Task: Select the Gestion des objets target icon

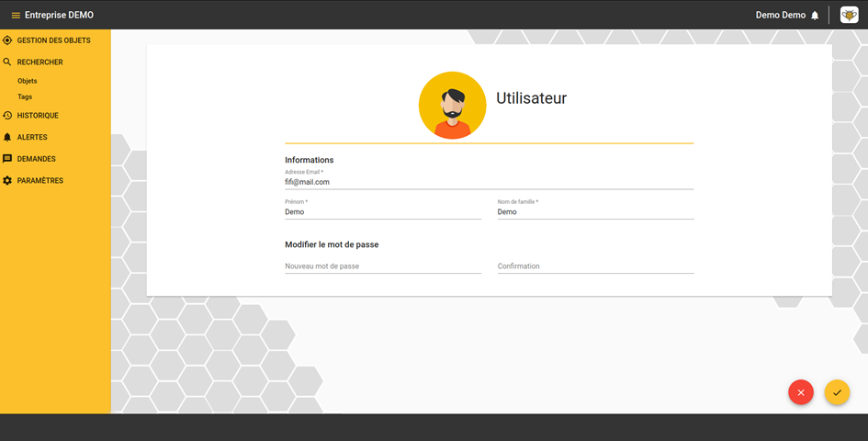Action: pos(7,40)
